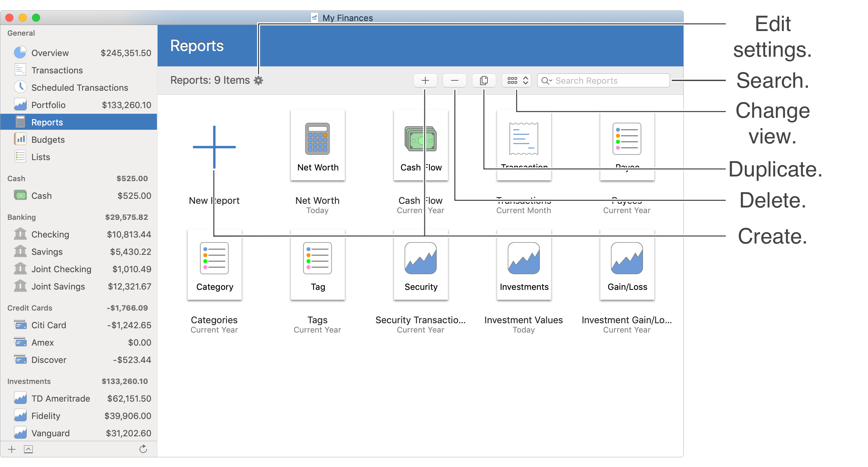
Task: Toggle the panel icon beside the sidebar plus
Action: click(28, 449)
